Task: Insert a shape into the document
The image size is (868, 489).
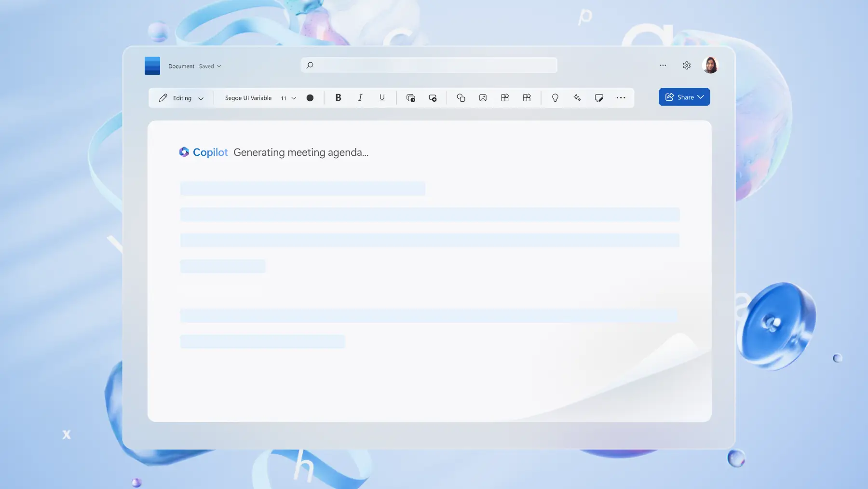Action: point(461,97)
